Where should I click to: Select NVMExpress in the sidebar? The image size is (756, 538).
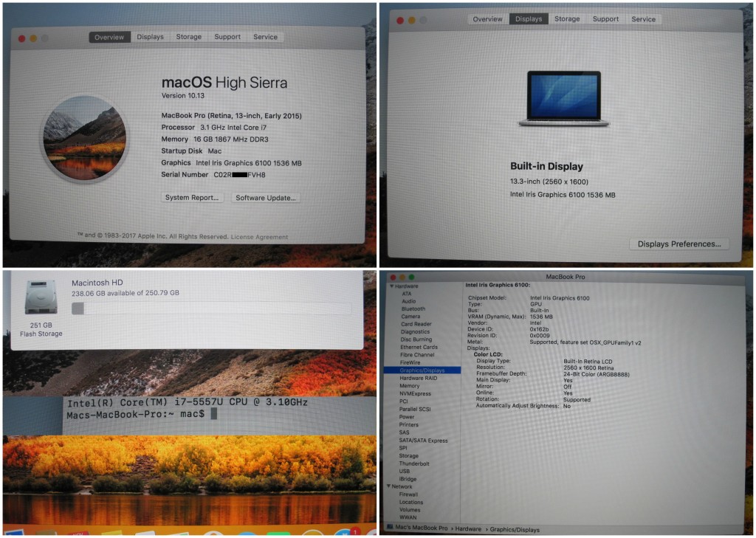pyautogui.click(x=415, y=394)
